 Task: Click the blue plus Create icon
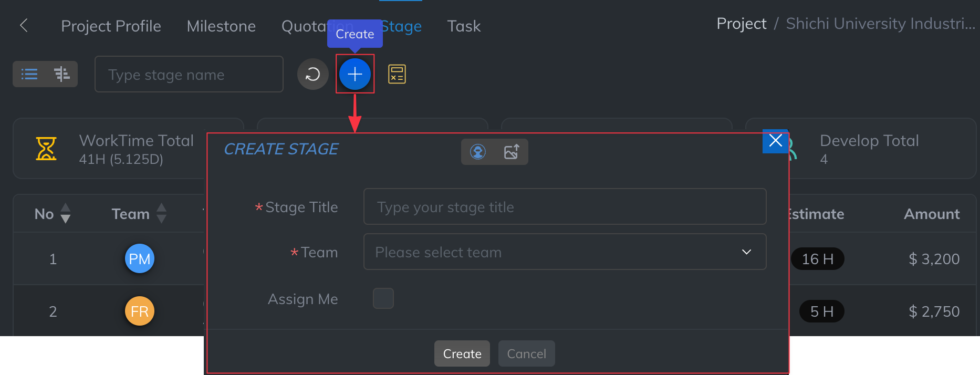355,74
